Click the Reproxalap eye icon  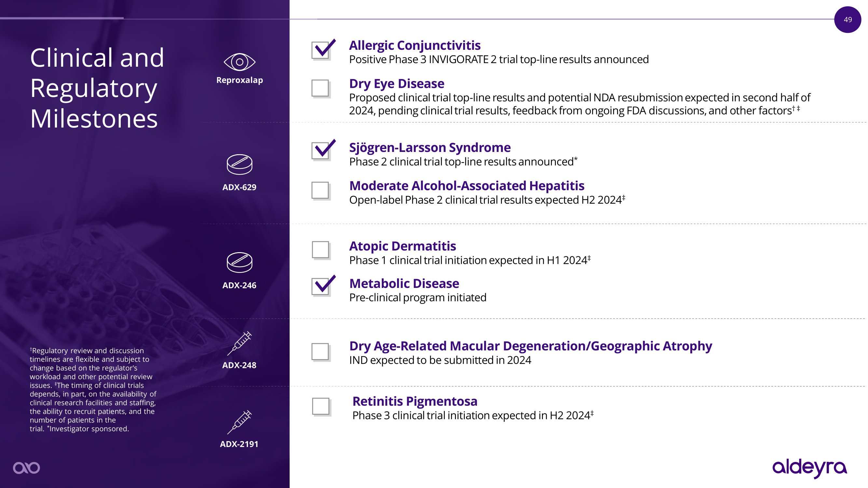tap(239, 62)
